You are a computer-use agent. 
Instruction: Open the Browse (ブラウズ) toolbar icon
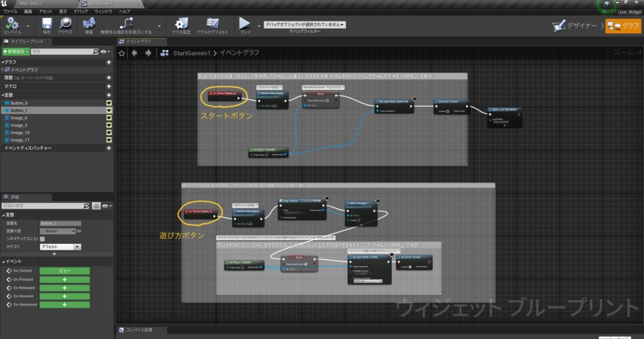(x=65, y=23)
